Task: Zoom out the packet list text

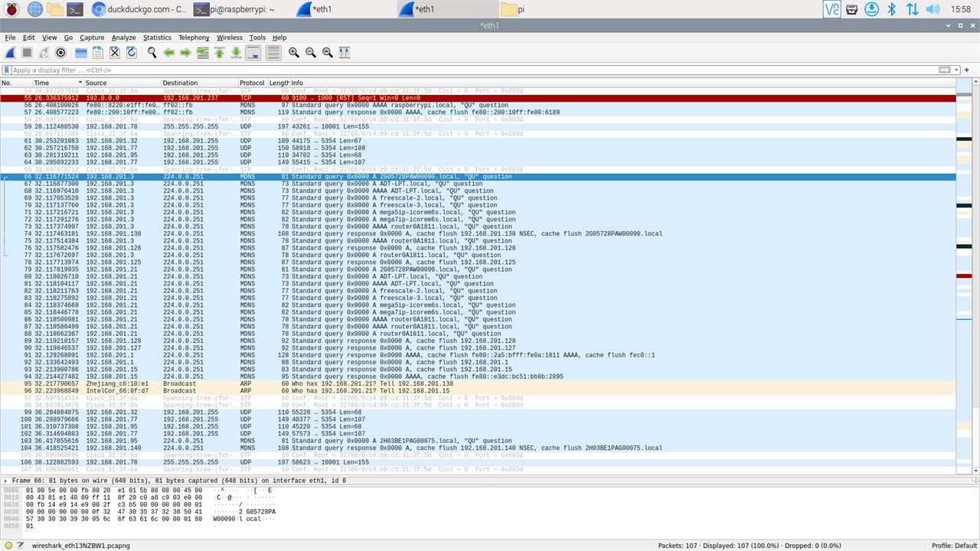Action: (x=310, y=53)
